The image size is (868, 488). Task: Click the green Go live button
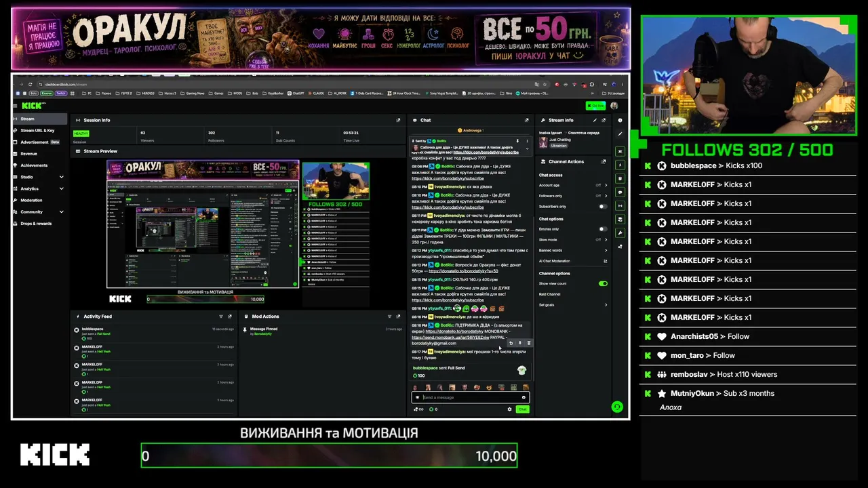(x=596, y=106)
